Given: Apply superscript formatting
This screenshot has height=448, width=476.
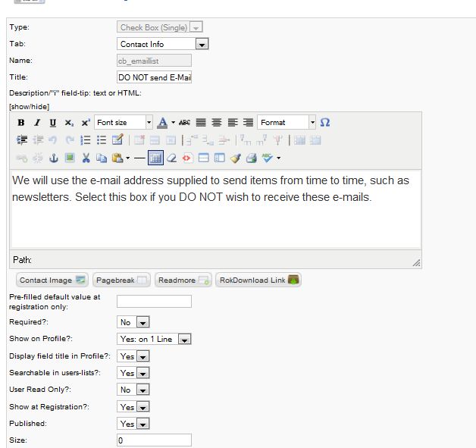Looking at the screenshot, I should 86,123.
